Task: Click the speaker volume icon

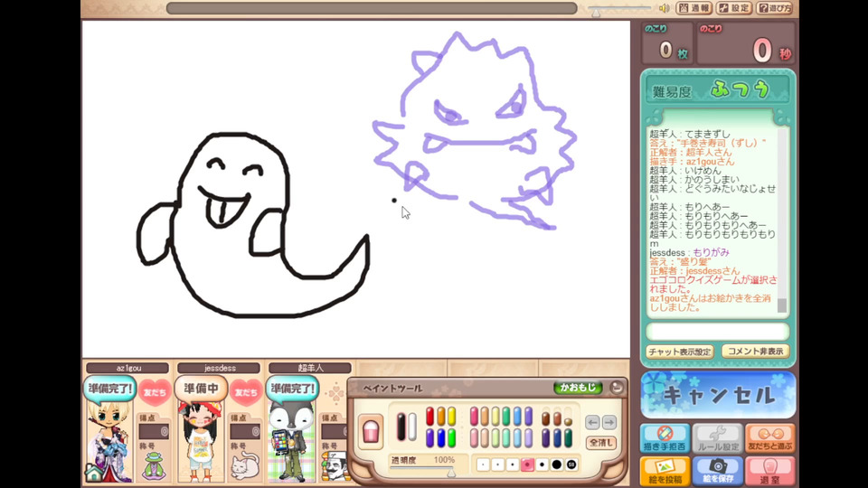Action: [x=665, y=8]
